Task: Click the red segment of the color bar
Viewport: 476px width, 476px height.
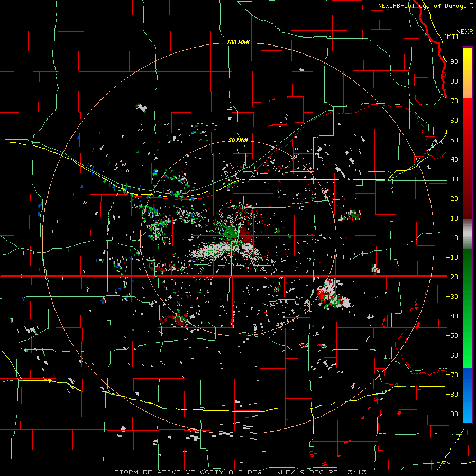Action: point(467,159)
